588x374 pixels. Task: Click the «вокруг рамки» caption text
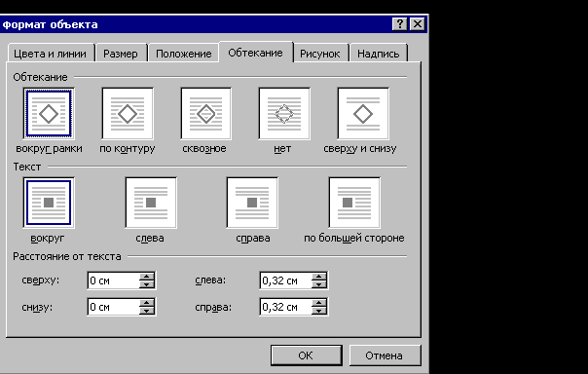pyautogui.click(x=49, y=149)
